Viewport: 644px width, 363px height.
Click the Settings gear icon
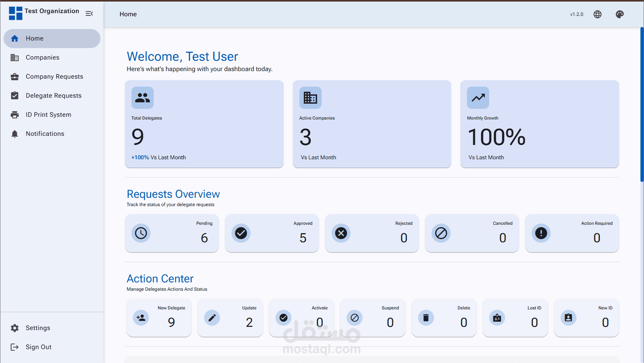click(x=15, y=328)
